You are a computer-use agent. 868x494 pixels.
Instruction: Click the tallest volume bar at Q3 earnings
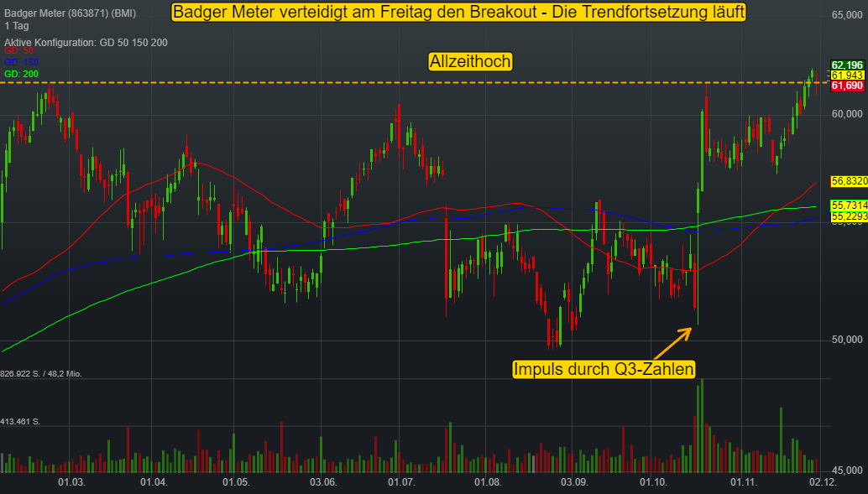[x=702, y=425]
